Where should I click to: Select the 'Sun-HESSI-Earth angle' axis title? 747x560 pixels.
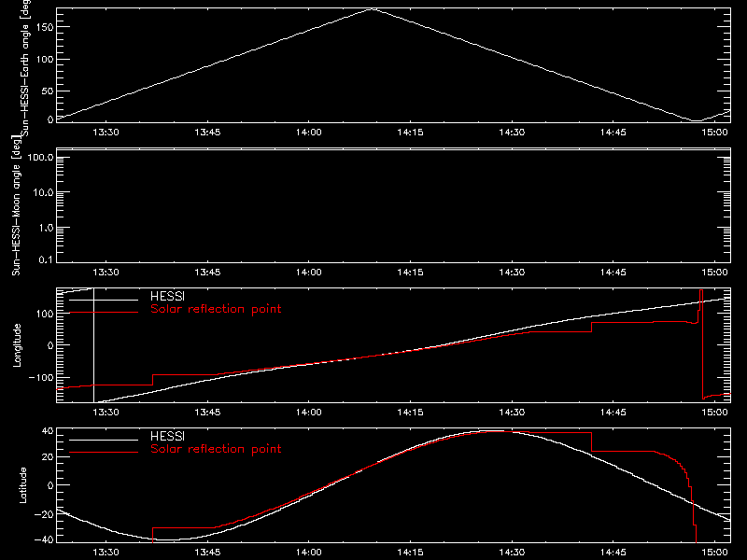coord(25,66)
